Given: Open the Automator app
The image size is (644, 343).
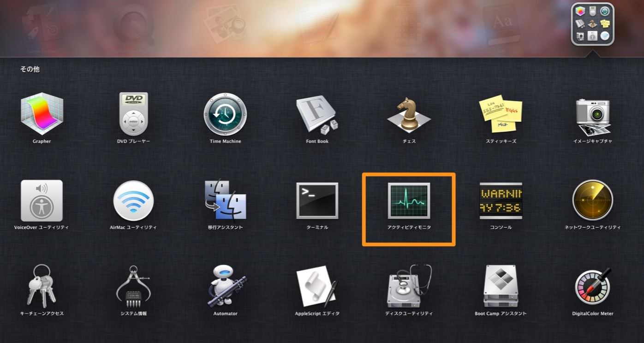Looking at the screenshot, I should coord(226,286).
